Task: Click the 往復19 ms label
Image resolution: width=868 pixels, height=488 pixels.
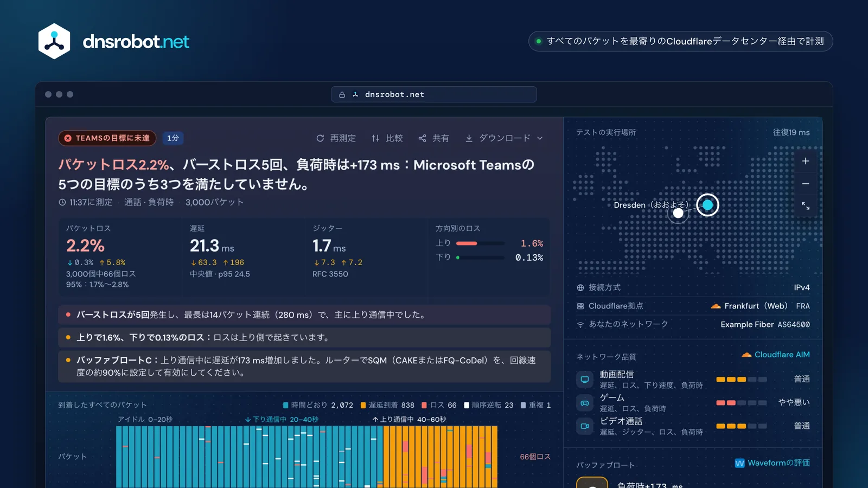Action: pos(791,132)
